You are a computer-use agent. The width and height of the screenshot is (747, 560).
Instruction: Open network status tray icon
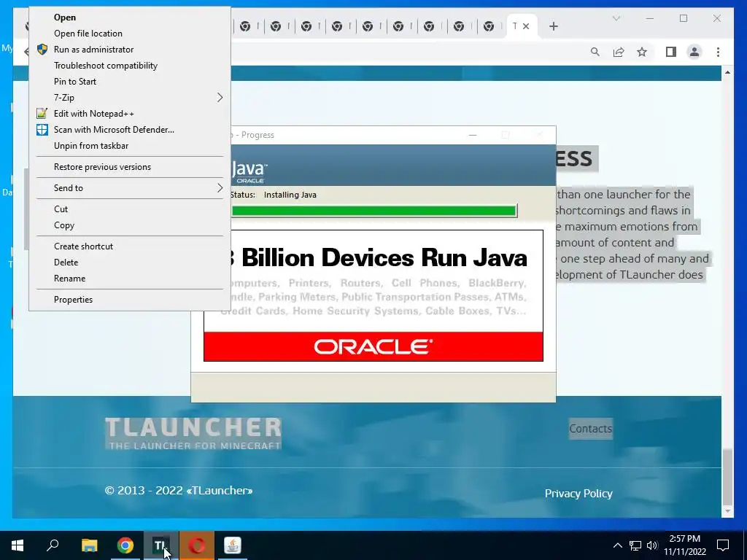tap(635, 545)
